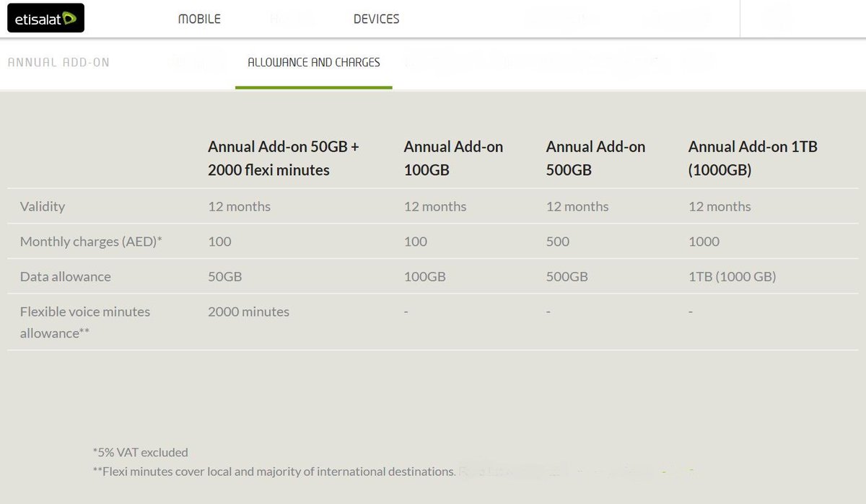Click the '2000 minutes' voice allowance value
Screen dimensions: 866x504
click(x=248, y=311)
